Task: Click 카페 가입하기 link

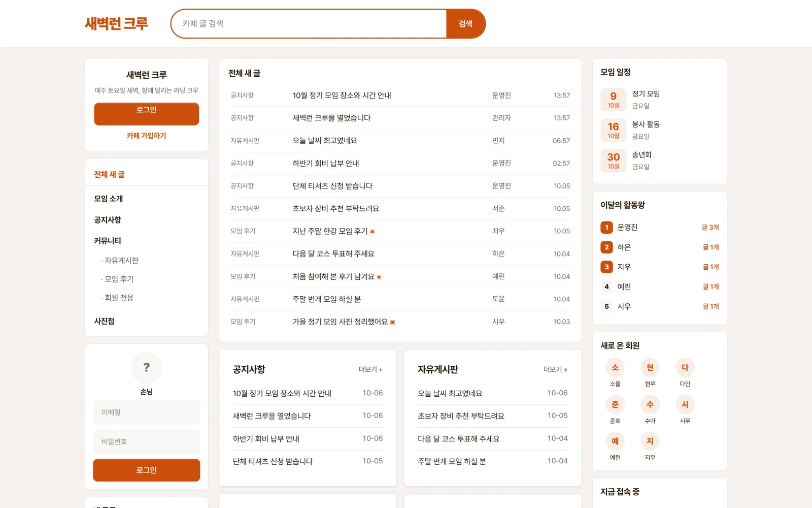Action: [147, 136]
